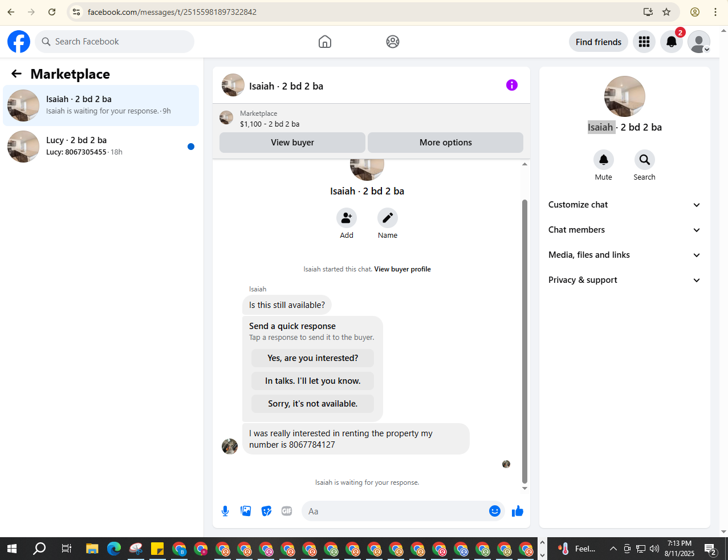Send quick response 'In talks. I'll let you know.'
Viewport: 728px width, 560px height.
click(313, 381)
